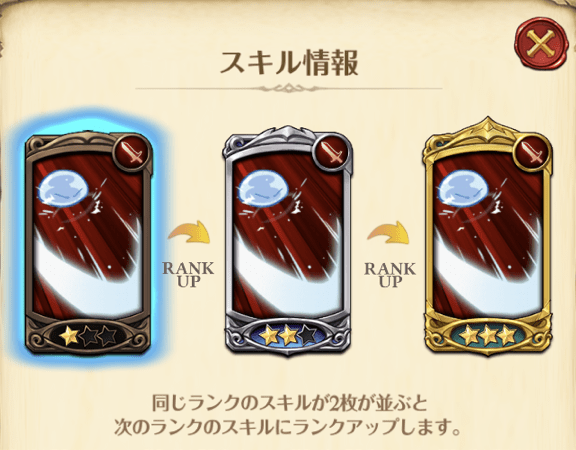
Task: Click the スキル情報 title heading
Action: click(x=289, y=63)
